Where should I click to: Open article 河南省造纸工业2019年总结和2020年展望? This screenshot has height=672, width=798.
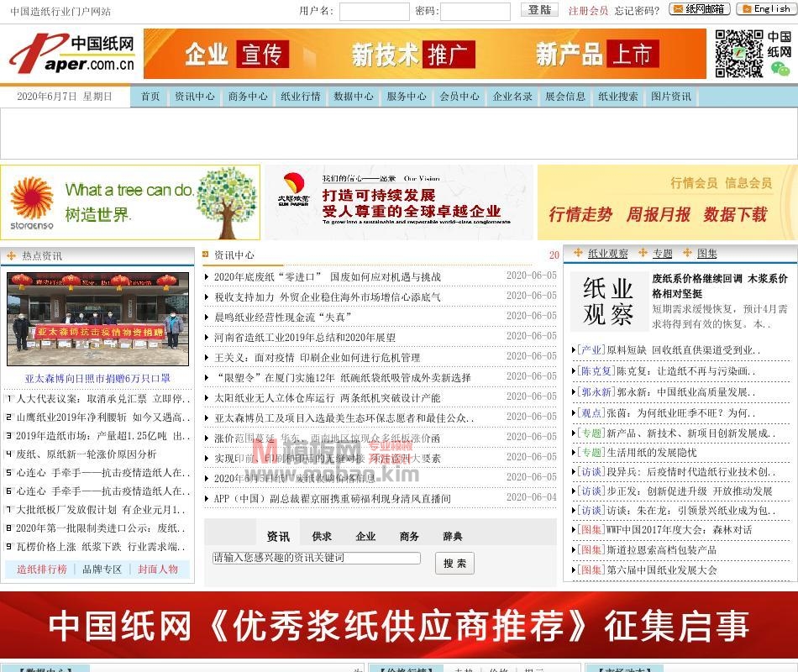(x=304, y=338)
